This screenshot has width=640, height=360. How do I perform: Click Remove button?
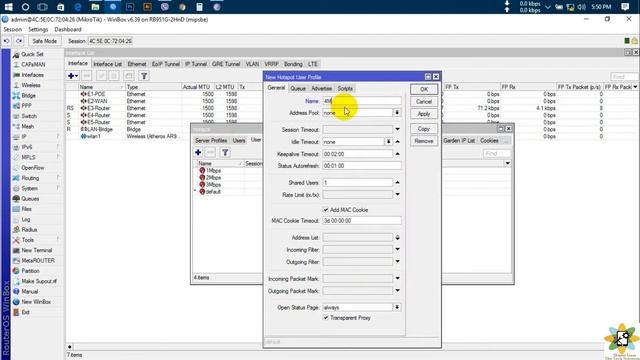pyautogui.click(x=424, y=141)
